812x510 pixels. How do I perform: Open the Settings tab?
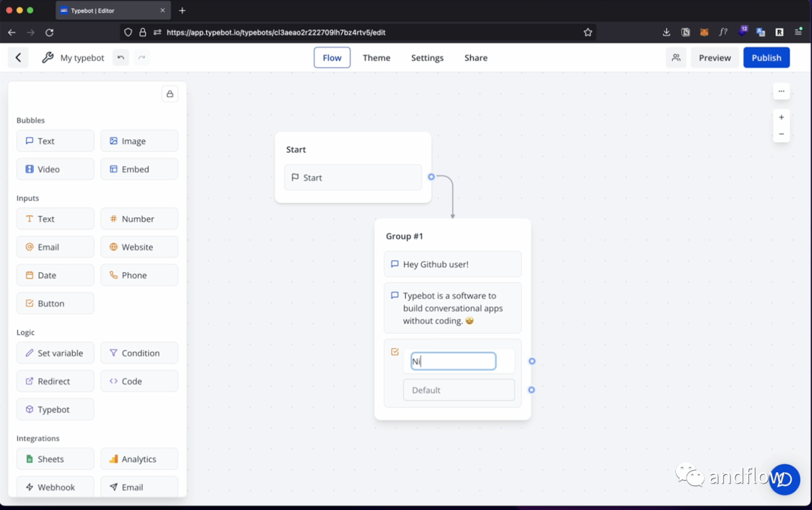click(x=427, y=57)
